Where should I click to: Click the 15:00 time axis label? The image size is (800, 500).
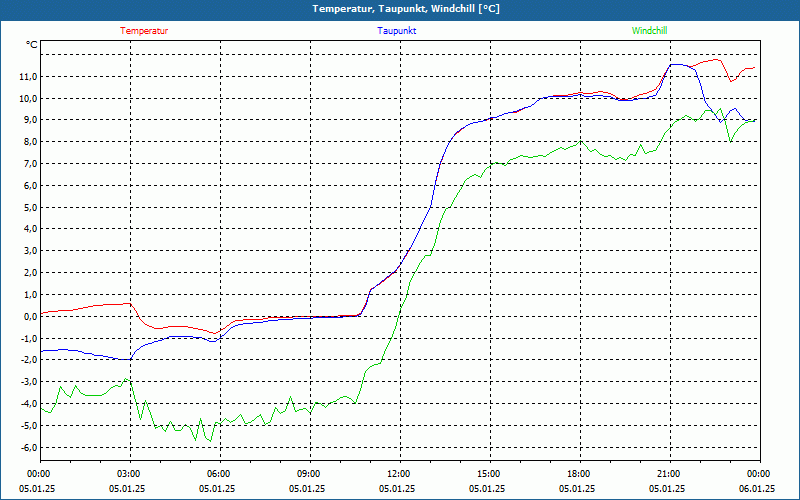pos(490,474)
